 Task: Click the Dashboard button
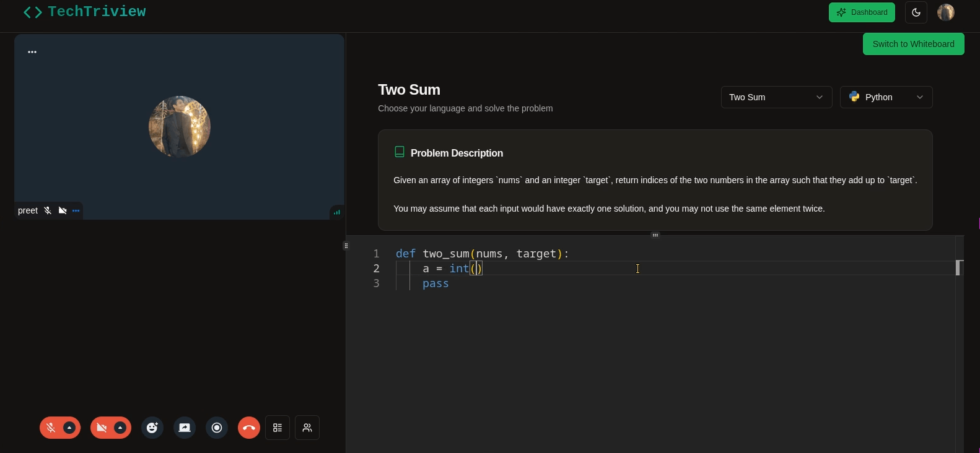point(861,12)
